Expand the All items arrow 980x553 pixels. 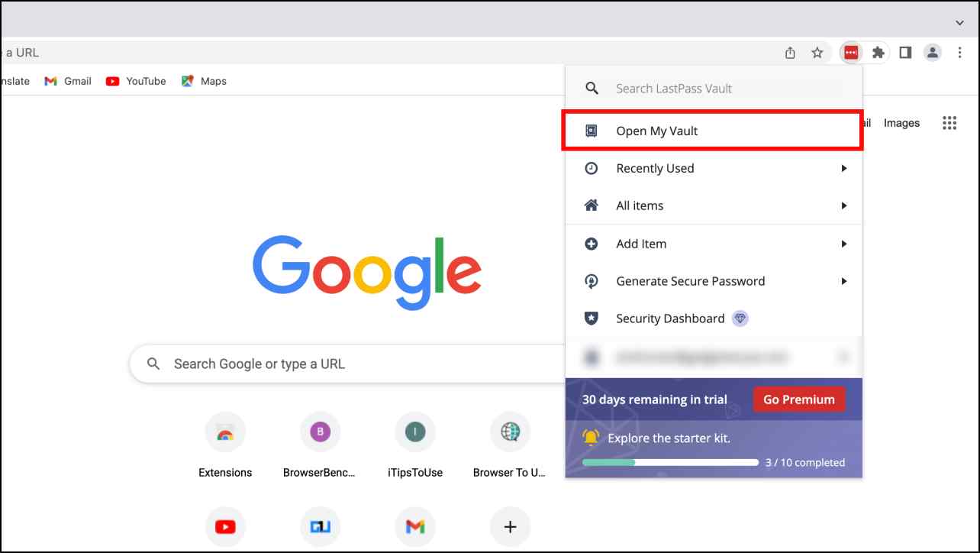click(x=844, y=205)
